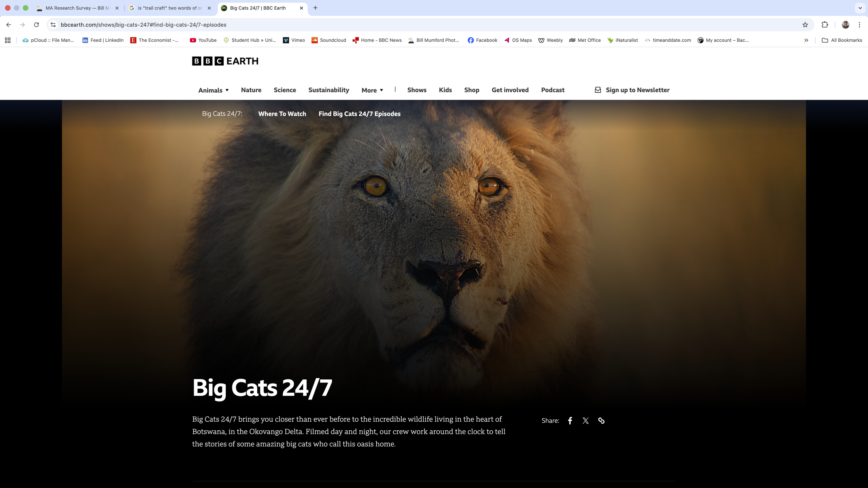Viewport: 868px width, 488px height.
Task: Expand the More dropdown menu
Action: click(x=372, y=90)
